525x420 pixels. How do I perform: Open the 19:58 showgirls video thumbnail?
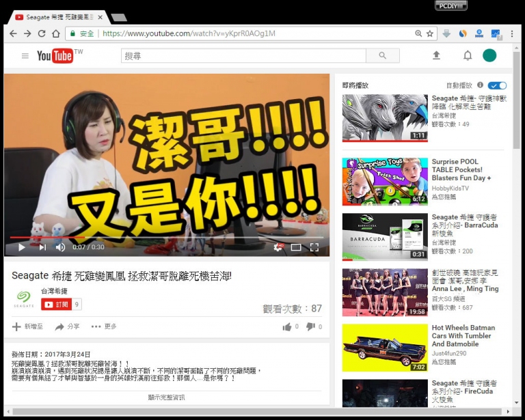(x=385, y=292)
